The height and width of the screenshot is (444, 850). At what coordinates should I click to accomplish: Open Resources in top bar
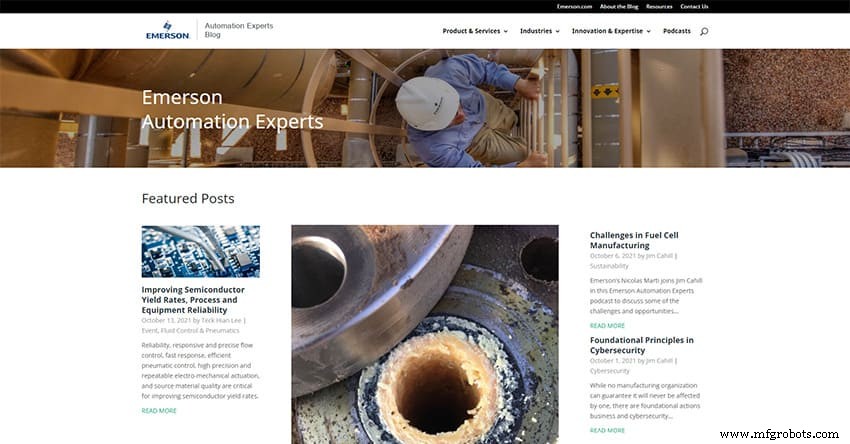(659, 7)
